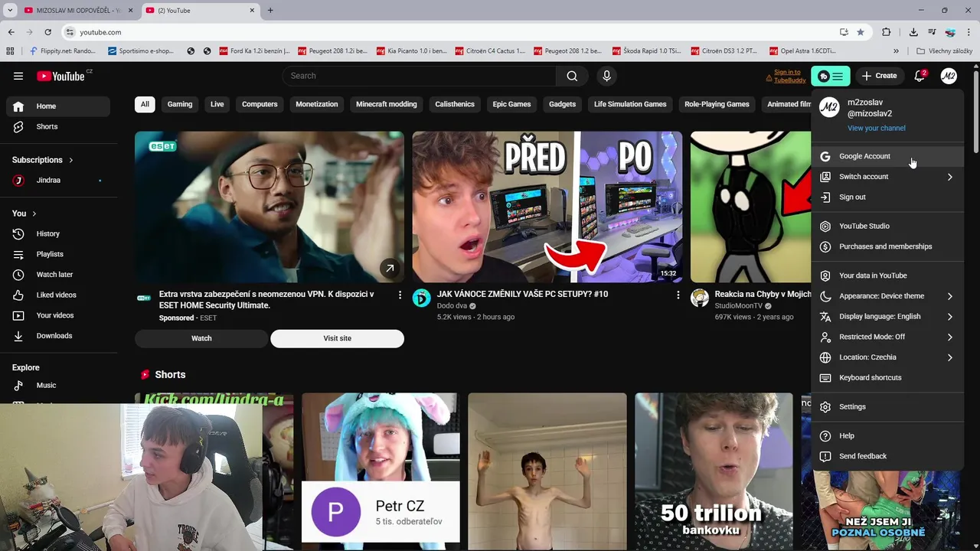The width and height of the screenshot is (980, 551).
Task: Open browser downloads icon
Action: pos(913,32)
